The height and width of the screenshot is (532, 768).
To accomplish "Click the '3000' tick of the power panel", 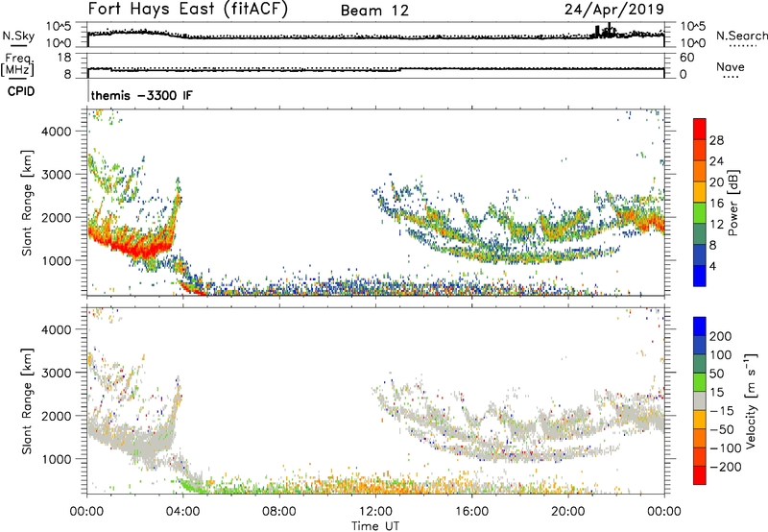I will [x=57, y=175].
